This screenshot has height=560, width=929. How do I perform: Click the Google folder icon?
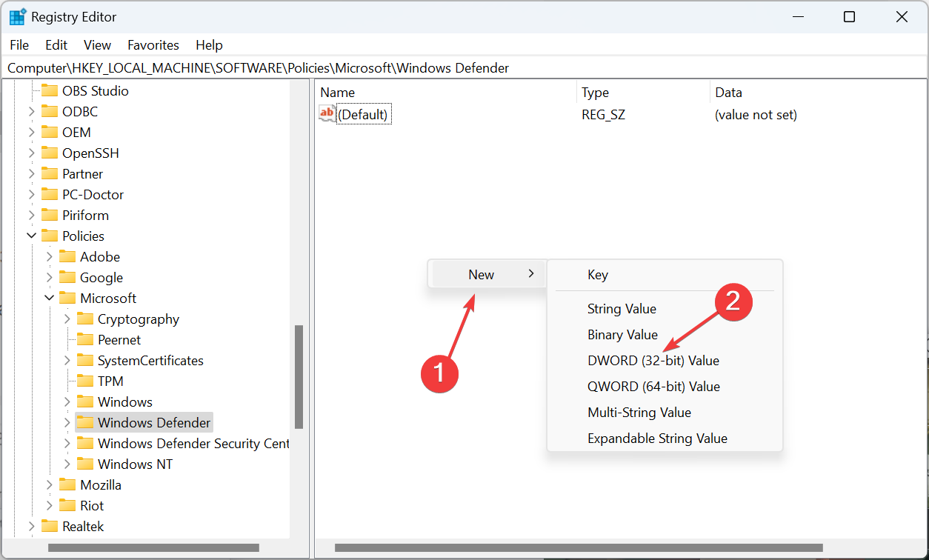(67, 278)
